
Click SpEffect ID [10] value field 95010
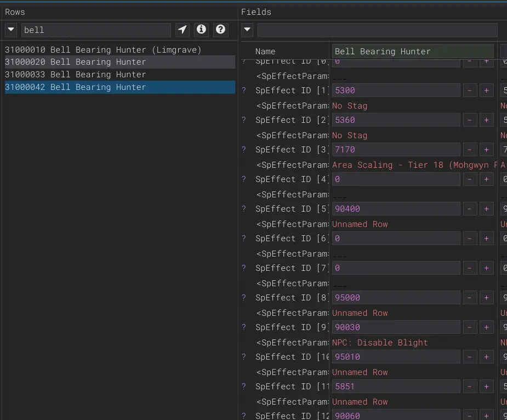click(396, 357)
